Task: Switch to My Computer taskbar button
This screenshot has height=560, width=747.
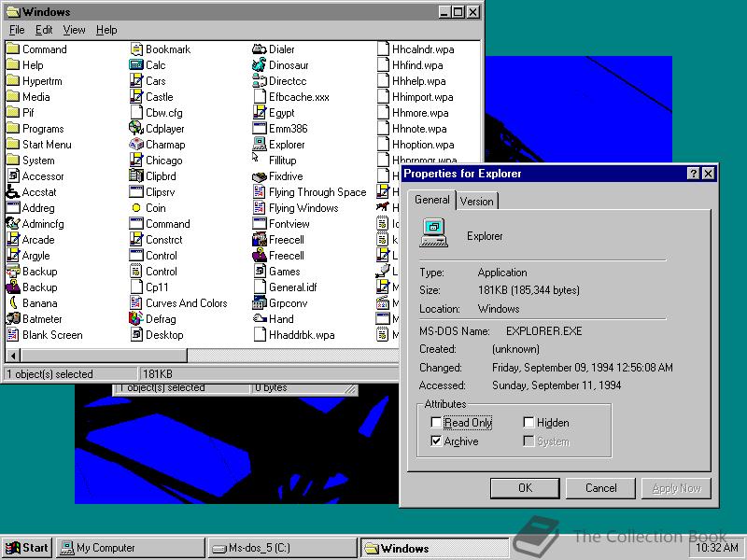Action: pos(131,548)
